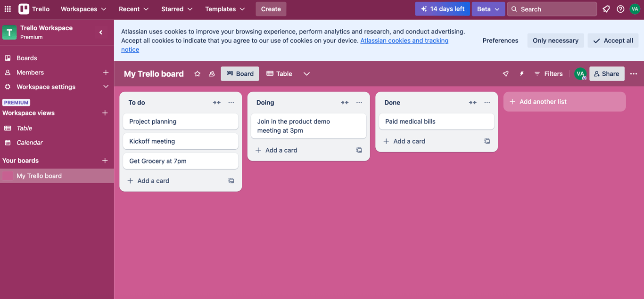
Task: Add a workspace view plus icon
Action: [x=105, y=113]
